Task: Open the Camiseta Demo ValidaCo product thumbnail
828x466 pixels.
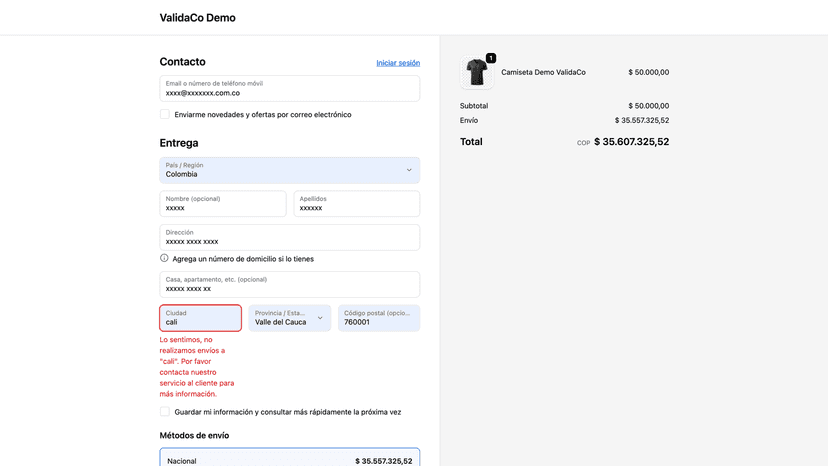Action: [x=477, y=72]
